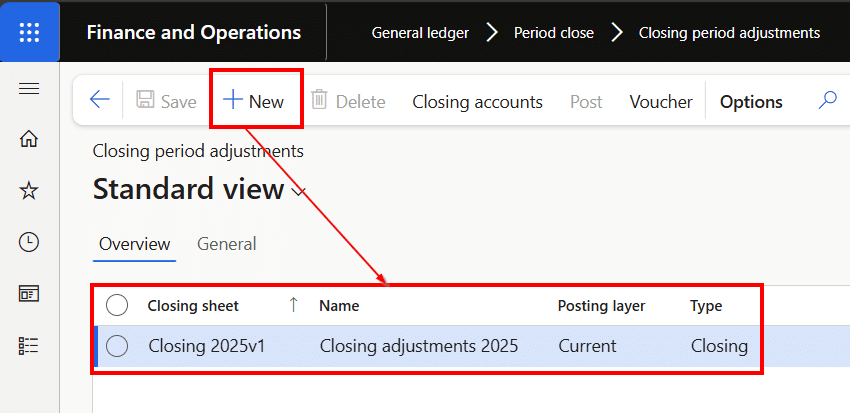Toggle the sort arrow on Closing sheet
This screenshot has width=850, height=413.
[293, 305]
